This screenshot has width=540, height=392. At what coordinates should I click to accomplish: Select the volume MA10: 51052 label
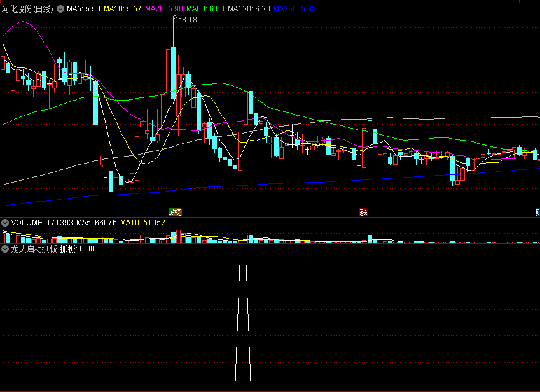(x=143, y=223)
